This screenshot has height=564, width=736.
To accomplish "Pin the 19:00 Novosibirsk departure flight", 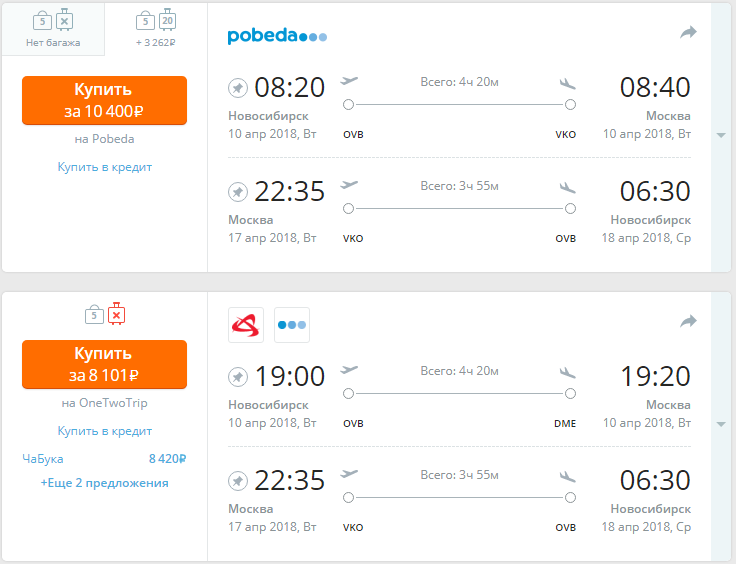I will [238, 377].
